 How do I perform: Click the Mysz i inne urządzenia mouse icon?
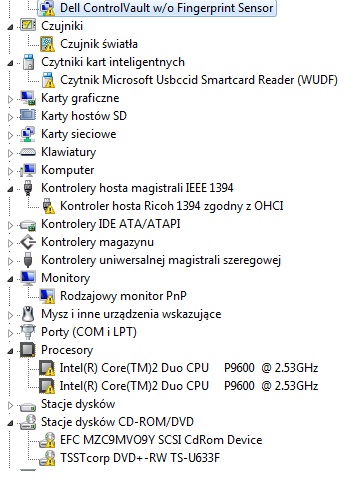28,314
